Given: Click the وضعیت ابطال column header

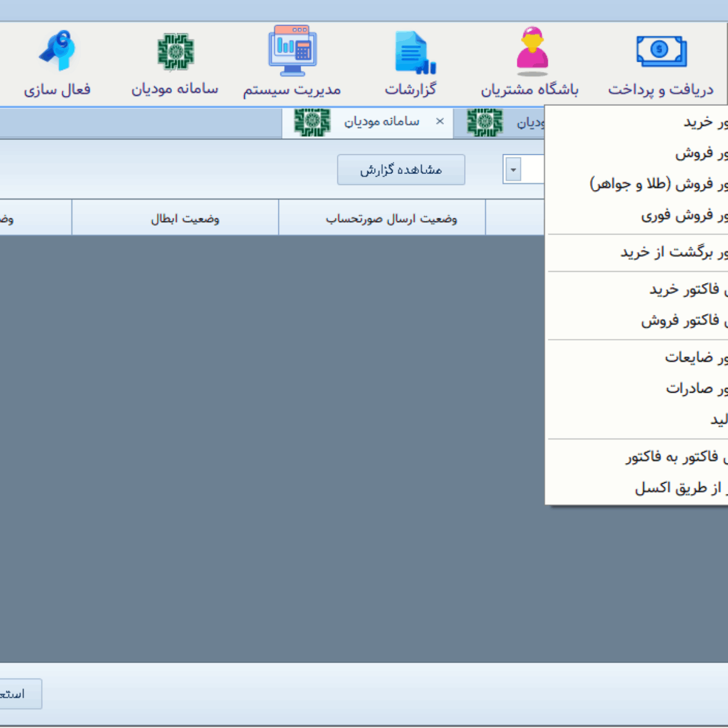Looking at the screenshot, I should tap(185, 219).
